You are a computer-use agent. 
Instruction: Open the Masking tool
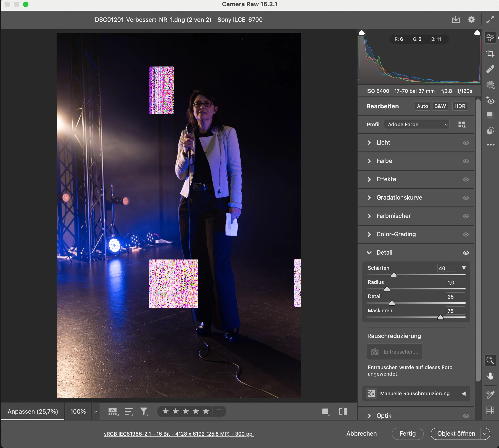(x=490, y=85)
